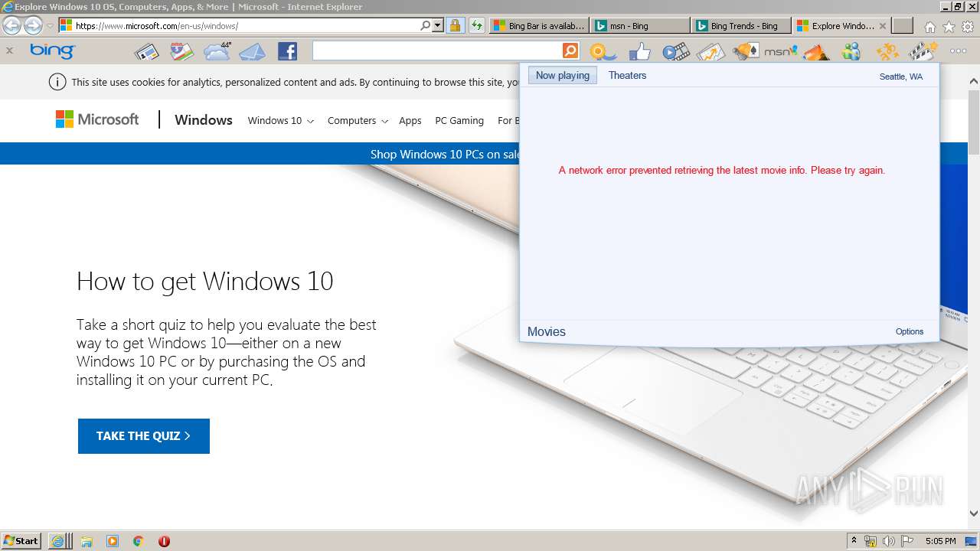Image resolution: width=980 pixels, height=551 pixels.
Task: Expand the address bar autocomplete dropdown
Action: [x=438, y=25]
